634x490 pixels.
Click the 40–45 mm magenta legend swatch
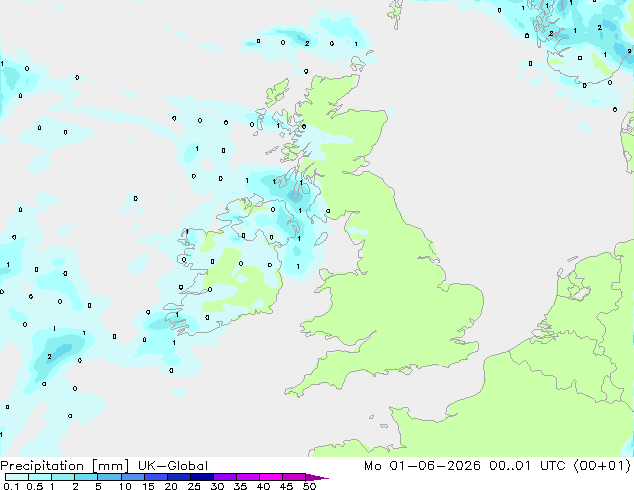pyautogui.click(x=271, y=477)
